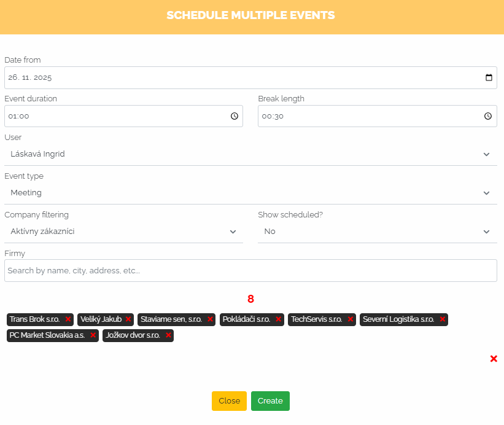
Task: Remove the Pokládači s.r.o. tag
Action: coord(278,319)
